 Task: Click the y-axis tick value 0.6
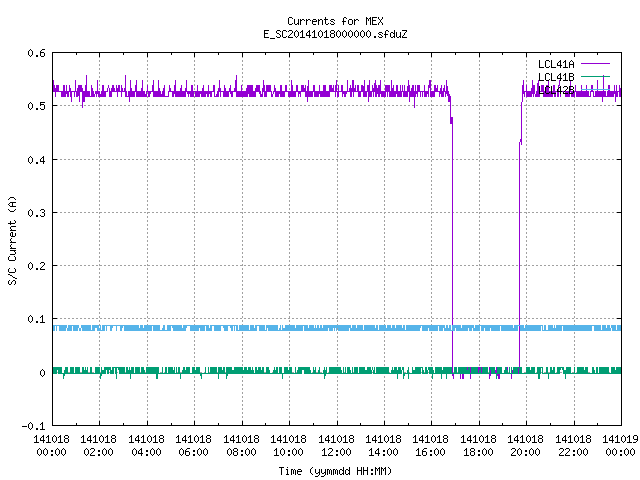pos(36,53)
